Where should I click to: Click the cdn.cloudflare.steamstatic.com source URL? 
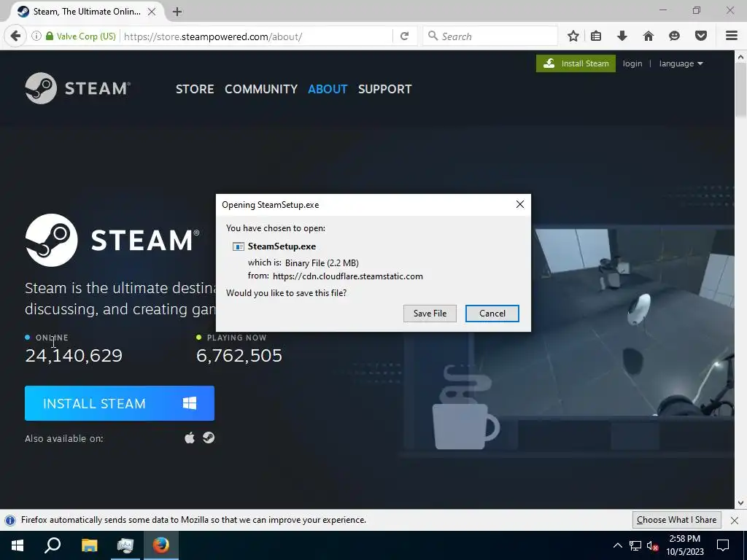(348, 276)
